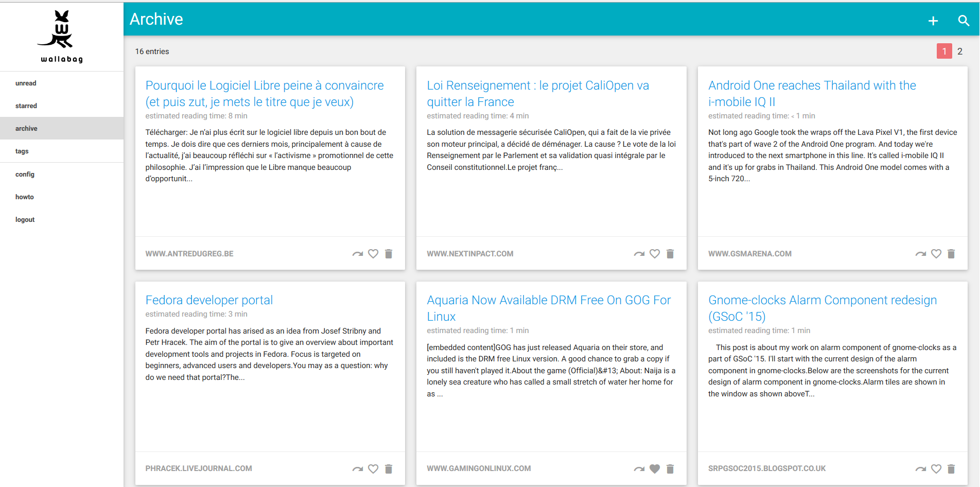Open the tags section in sidebar
The width and height of the screenshot is (980, 487).
22,151
